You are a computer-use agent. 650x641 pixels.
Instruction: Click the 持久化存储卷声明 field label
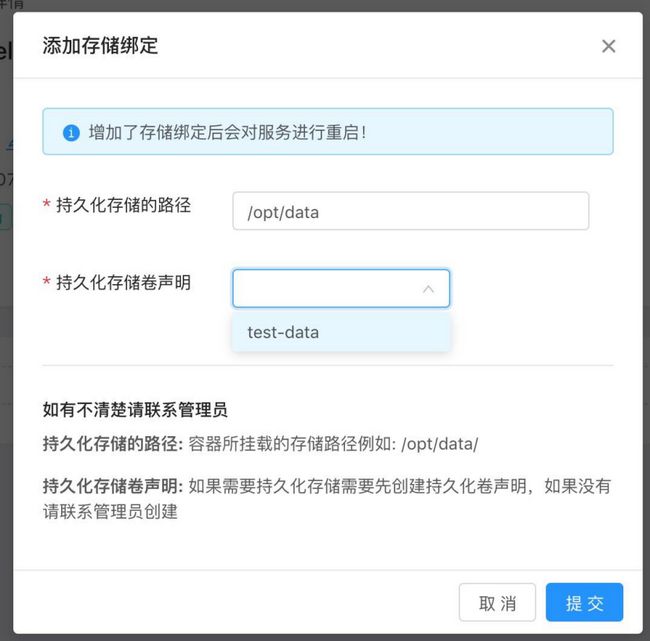point(124,282)
